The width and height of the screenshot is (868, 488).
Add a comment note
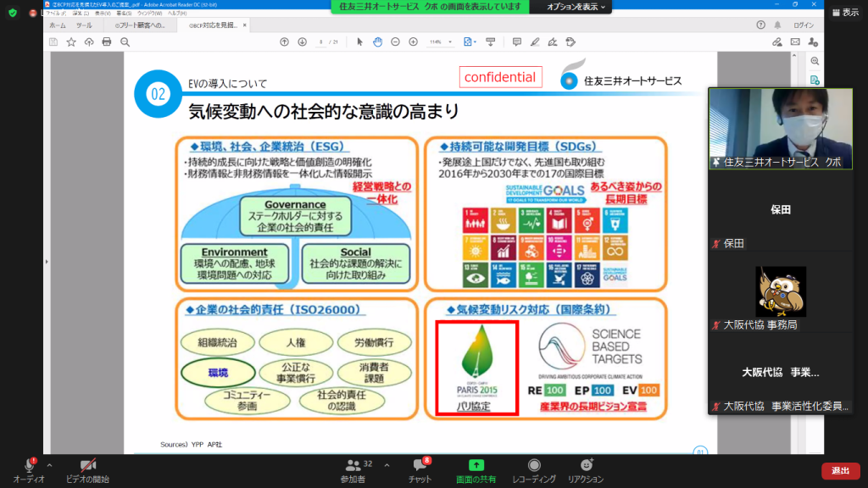pyautogui.click(x=516, y=42)
